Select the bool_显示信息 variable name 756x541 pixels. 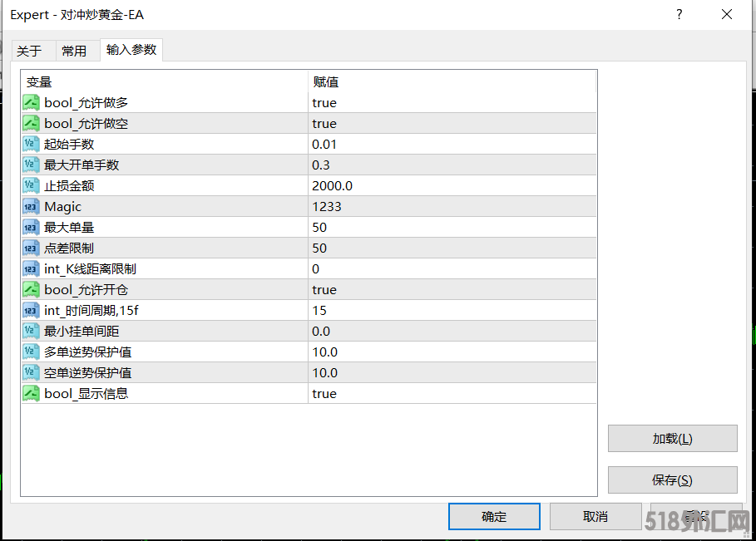(x=86, y=394)
